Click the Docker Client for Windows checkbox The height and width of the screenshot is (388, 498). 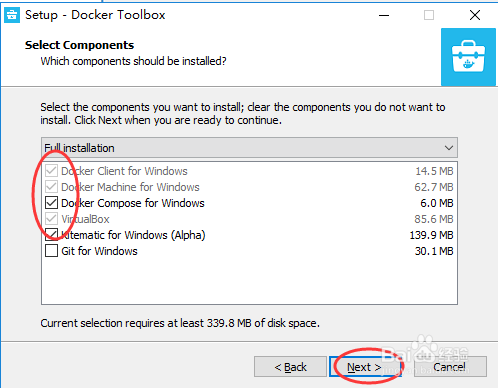pyautogui.click(x=51, y=171)
